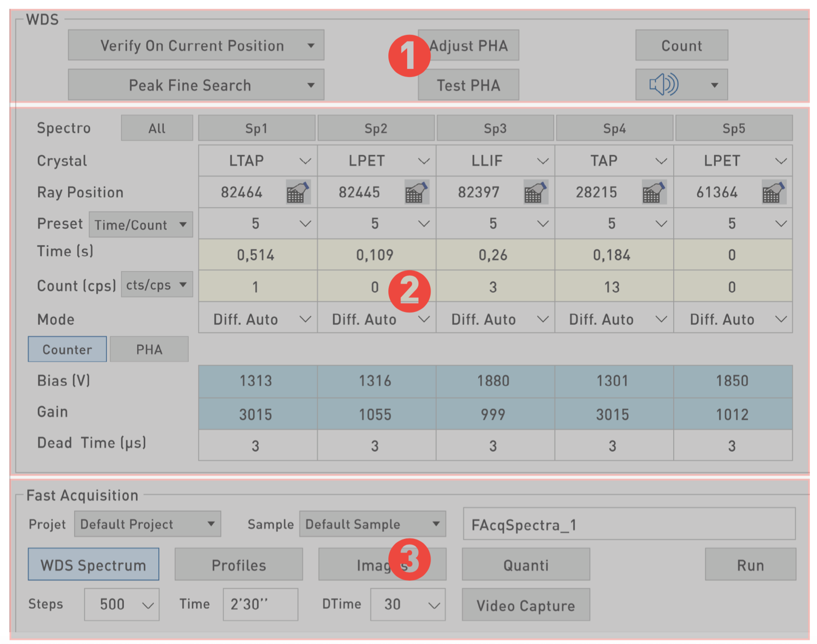The image size is (817, 644).
Task: Switch to the Counter tab
Action: pos(67,349)
